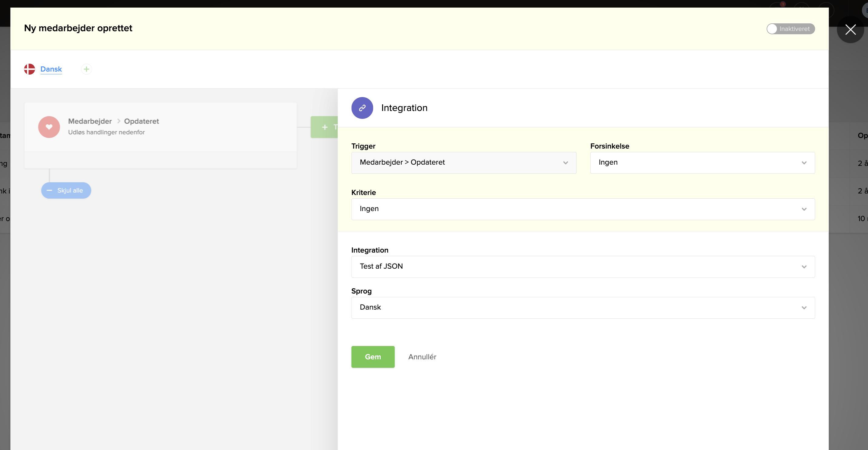Viewport: 868px width, 450px height.
Task: Click the green plus add-action button
Action: [325, 127]
